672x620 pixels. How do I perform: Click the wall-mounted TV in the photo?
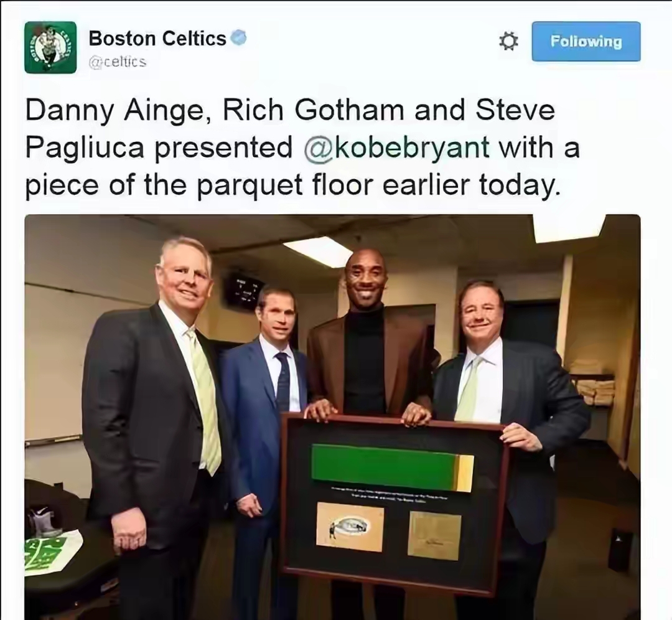click(243, 291)
